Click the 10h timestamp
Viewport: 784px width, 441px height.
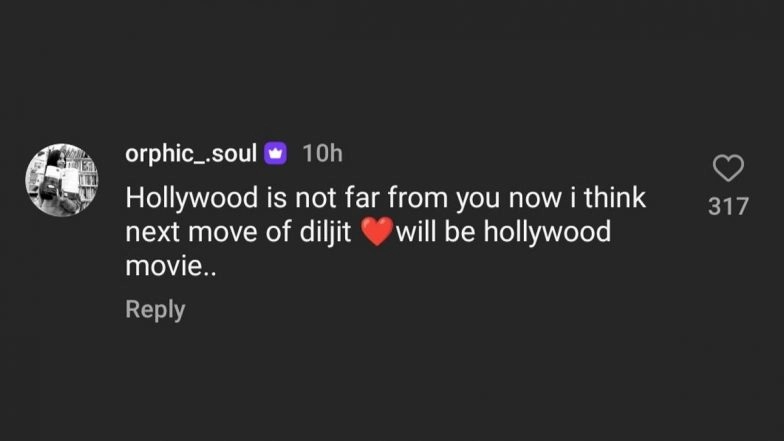(x=321, y=154)
